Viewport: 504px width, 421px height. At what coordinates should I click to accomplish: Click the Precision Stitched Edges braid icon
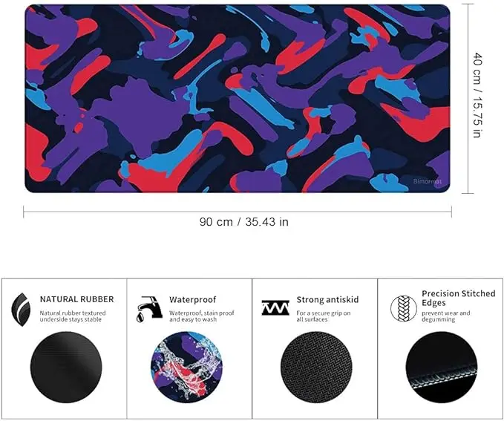404,308
